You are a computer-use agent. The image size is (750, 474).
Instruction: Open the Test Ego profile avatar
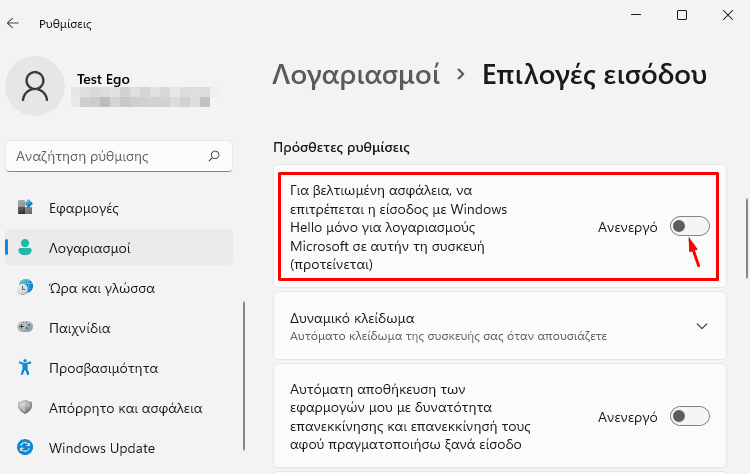pos(35,86)
